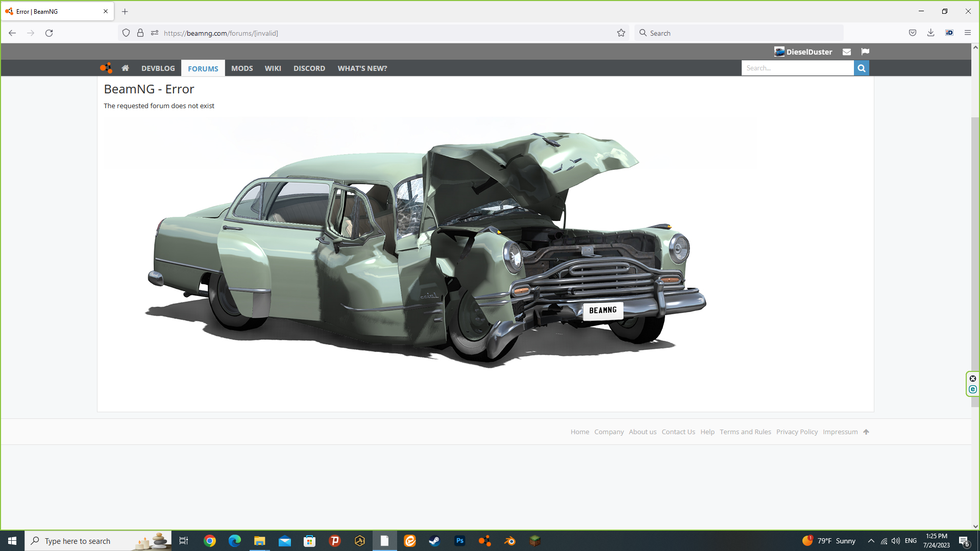Reload the page with the refresh icon

[x=49, y=33]
